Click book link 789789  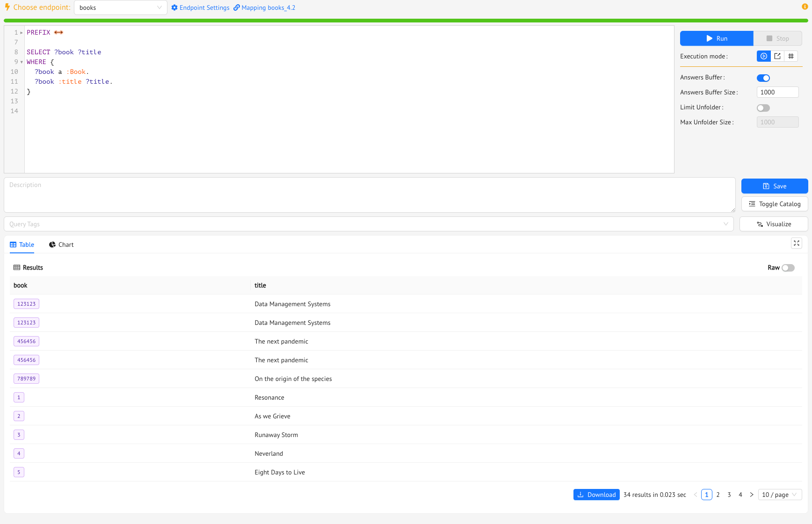(26, 379)
